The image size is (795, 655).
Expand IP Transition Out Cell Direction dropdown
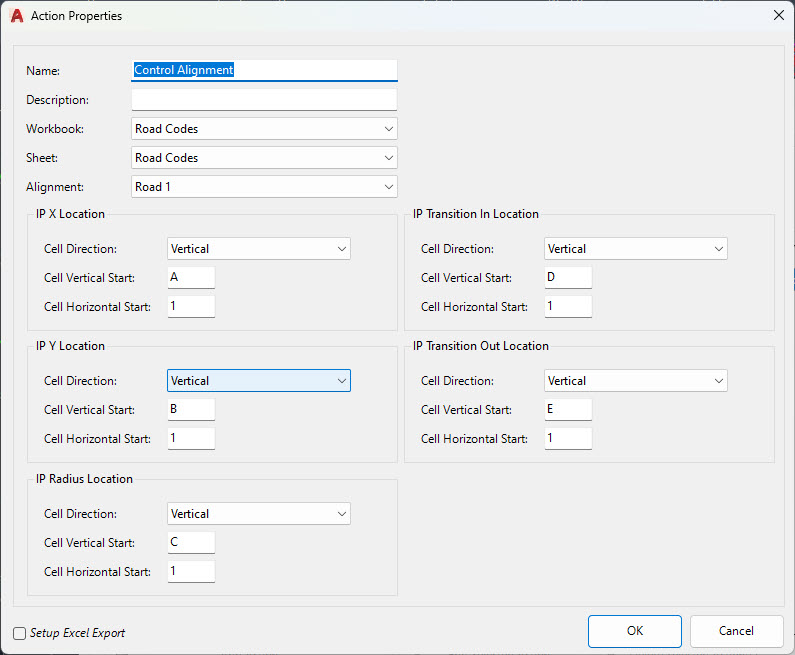(x=636, y=381)
